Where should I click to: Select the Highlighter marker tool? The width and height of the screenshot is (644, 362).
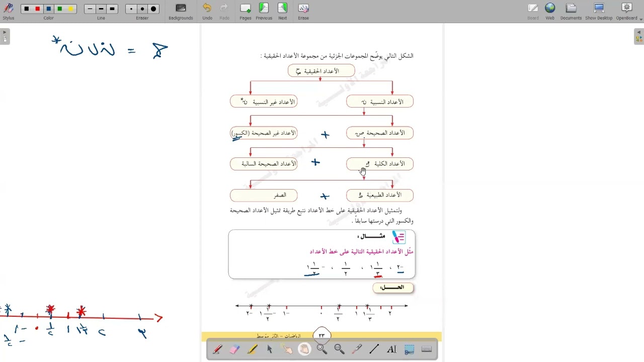pos(252,349)
